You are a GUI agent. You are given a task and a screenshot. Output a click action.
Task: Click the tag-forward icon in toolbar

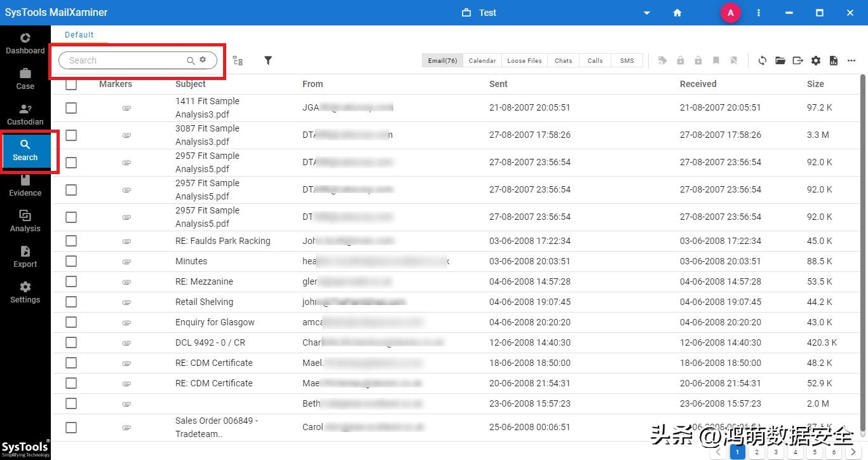click(x=663, y=60)
